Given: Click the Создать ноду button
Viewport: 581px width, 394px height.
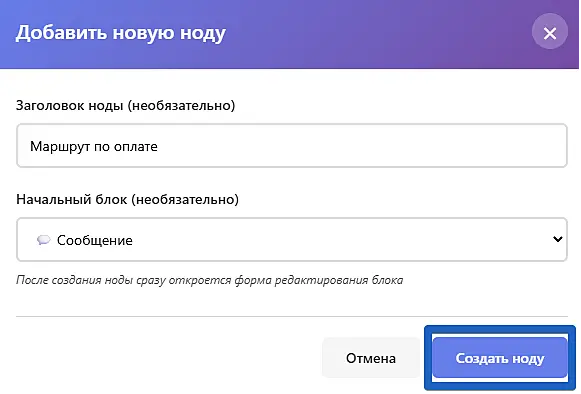Looking at the screenshot, I should [500, 358].
